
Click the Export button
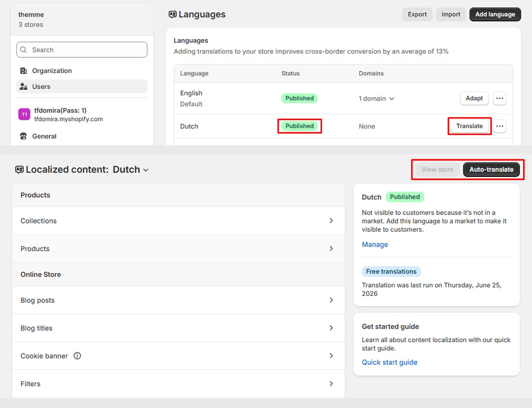click(x=417, y=14)
